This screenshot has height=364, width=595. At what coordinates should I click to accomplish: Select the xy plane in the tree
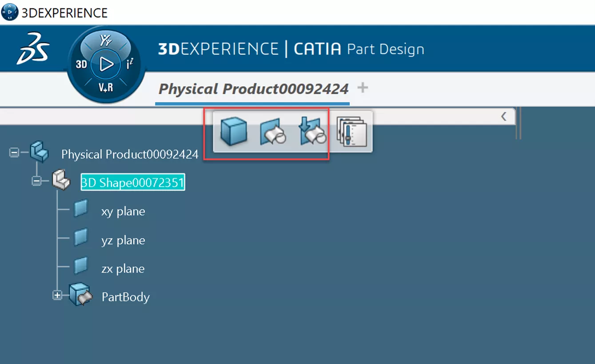tap(123, 211)
